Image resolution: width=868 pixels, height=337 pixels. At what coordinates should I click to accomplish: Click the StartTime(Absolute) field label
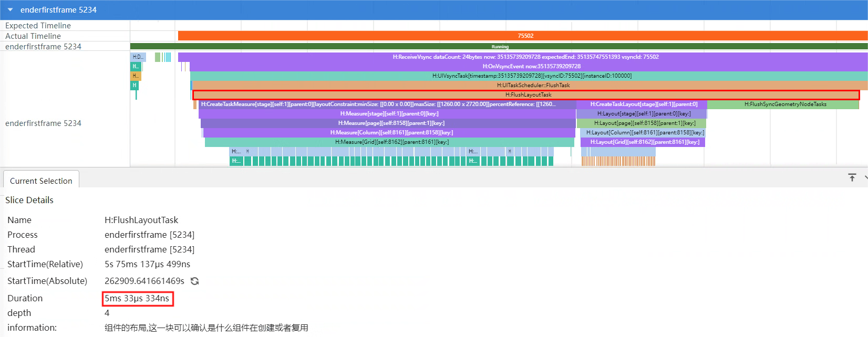47,281
